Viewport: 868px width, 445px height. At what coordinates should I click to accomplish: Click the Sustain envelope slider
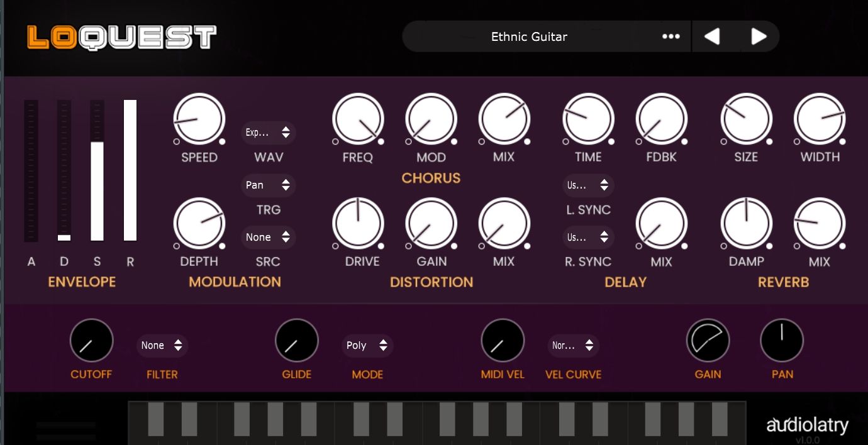pyautogui.click(x=97, y=170)
